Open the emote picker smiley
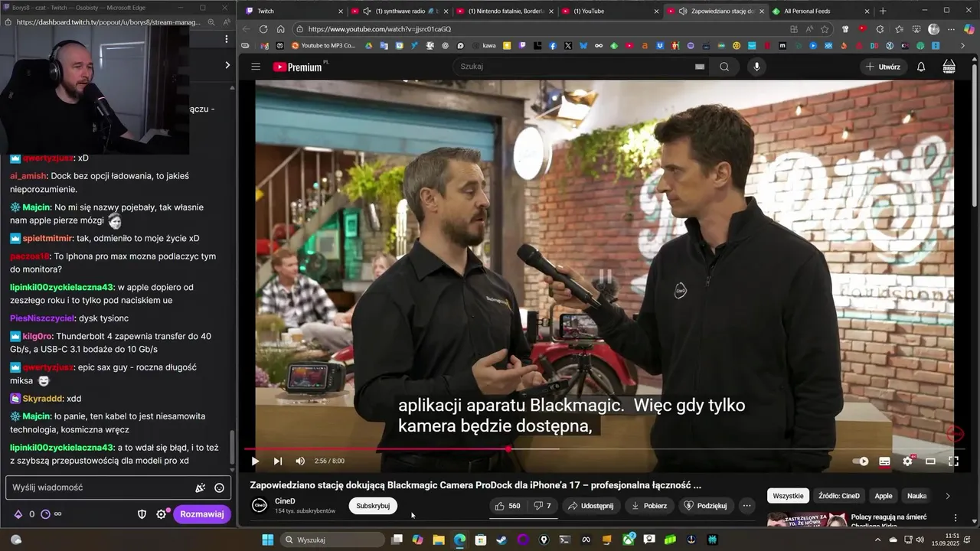The image size is (980, 551). click(219, 487)
